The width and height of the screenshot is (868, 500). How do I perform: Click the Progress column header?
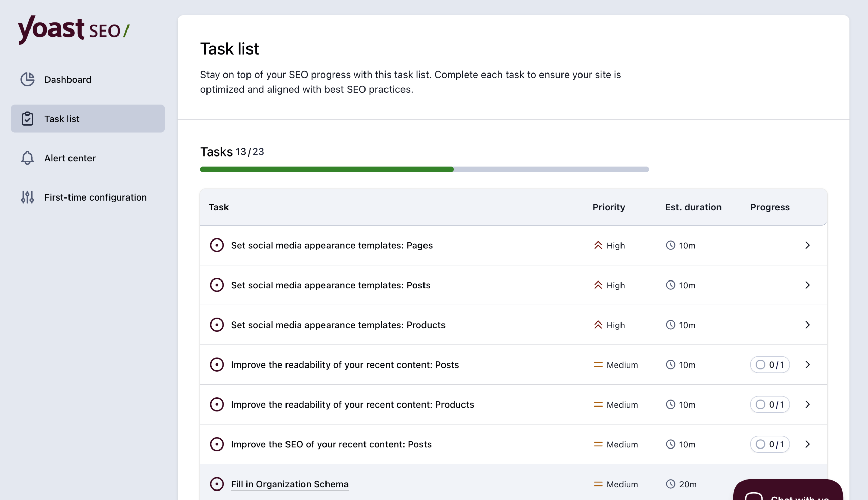[770, 207]
